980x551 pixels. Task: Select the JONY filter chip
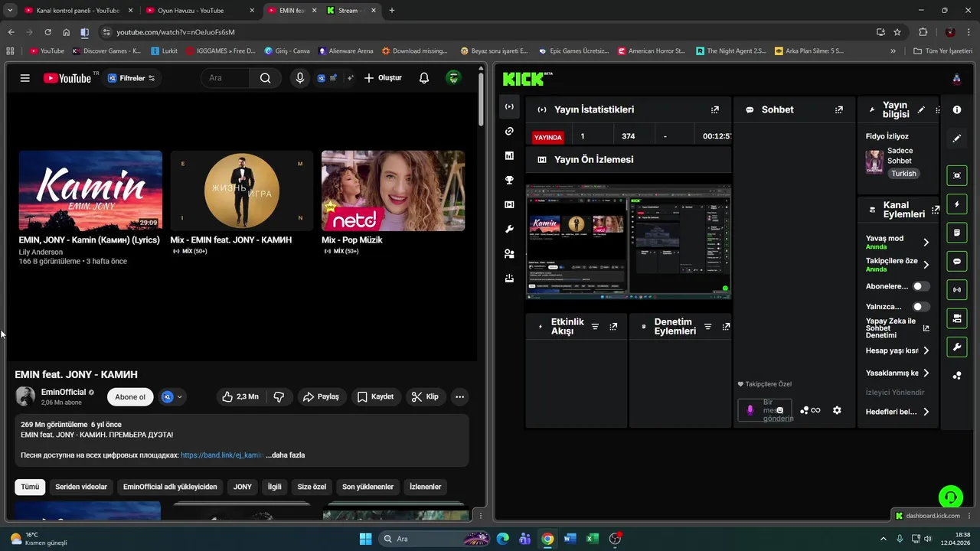click(x=242, y=487)
